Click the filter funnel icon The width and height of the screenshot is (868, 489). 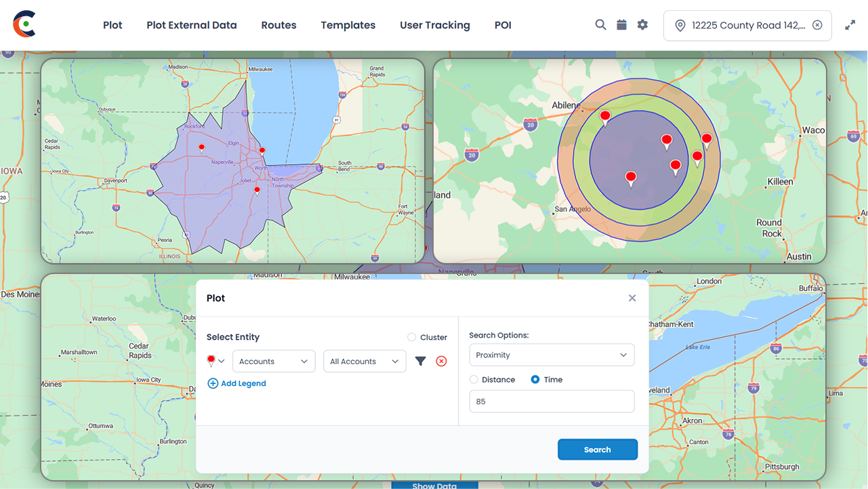[420, 361]
